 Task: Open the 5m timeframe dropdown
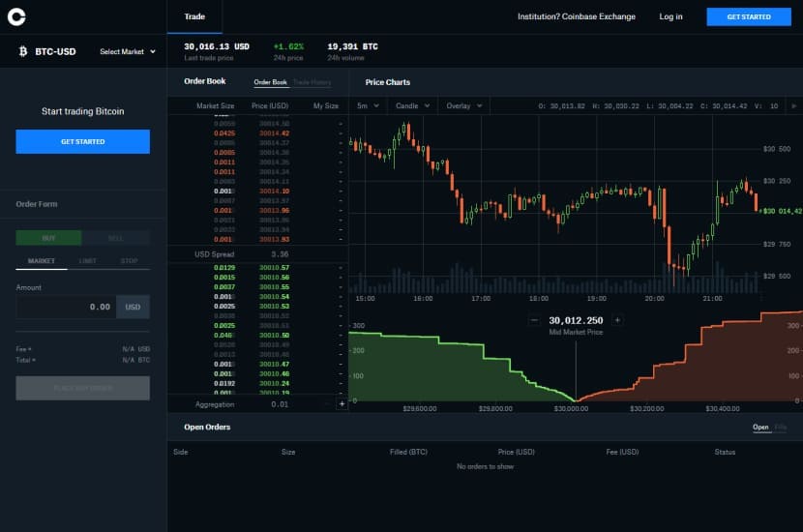368,106
